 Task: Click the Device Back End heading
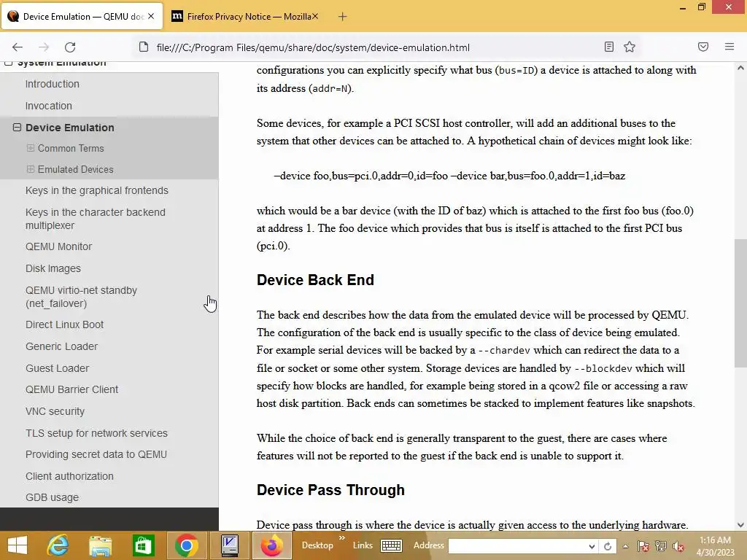tap(315, 280)
